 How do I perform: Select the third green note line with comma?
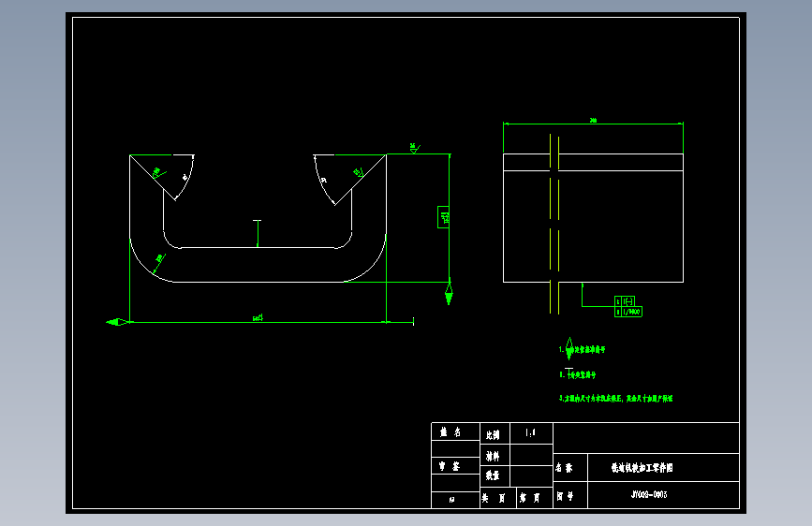click(x=615, y=399)
